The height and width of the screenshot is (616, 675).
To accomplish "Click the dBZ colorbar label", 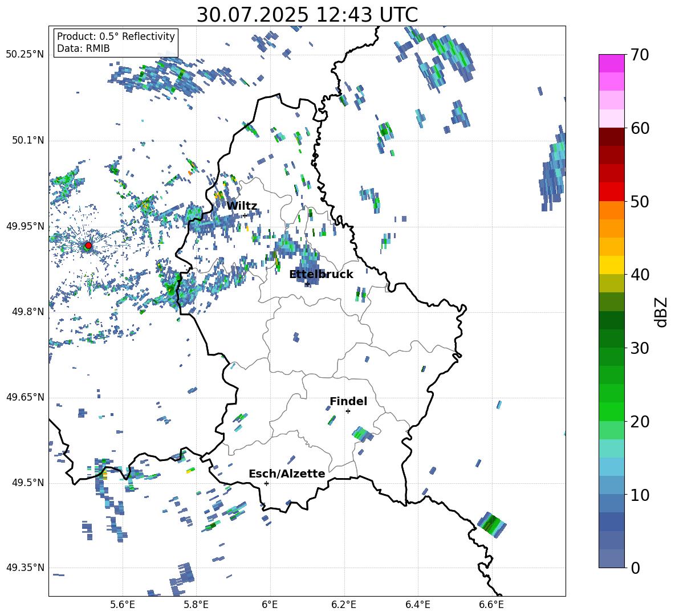I will click(x=662, y=312).
